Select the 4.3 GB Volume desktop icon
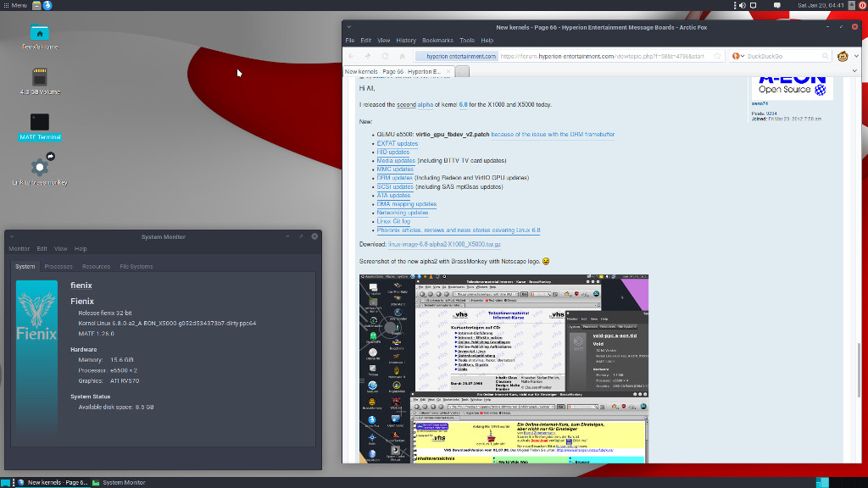868x488 pixels. coord(40,82)
